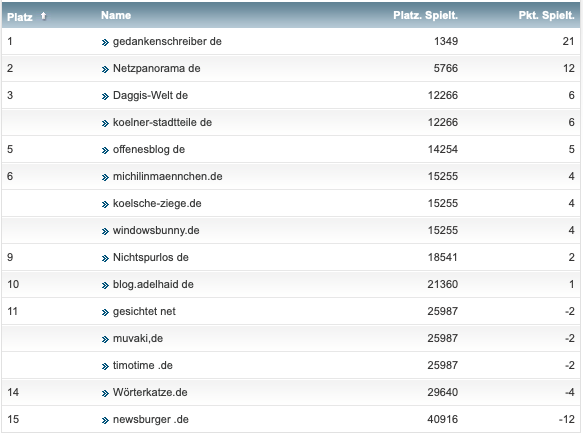This screenshot has height=436, width=583.
Task: Click the arrow icon beside blog.adelhaid de
Action: pos(105,285)
